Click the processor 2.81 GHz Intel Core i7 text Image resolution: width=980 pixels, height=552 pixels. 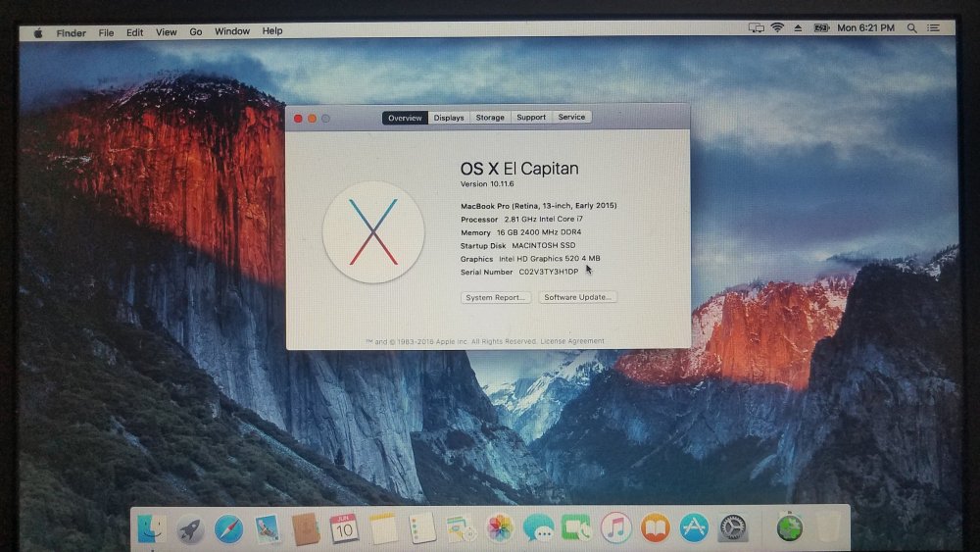click(543, 220)
